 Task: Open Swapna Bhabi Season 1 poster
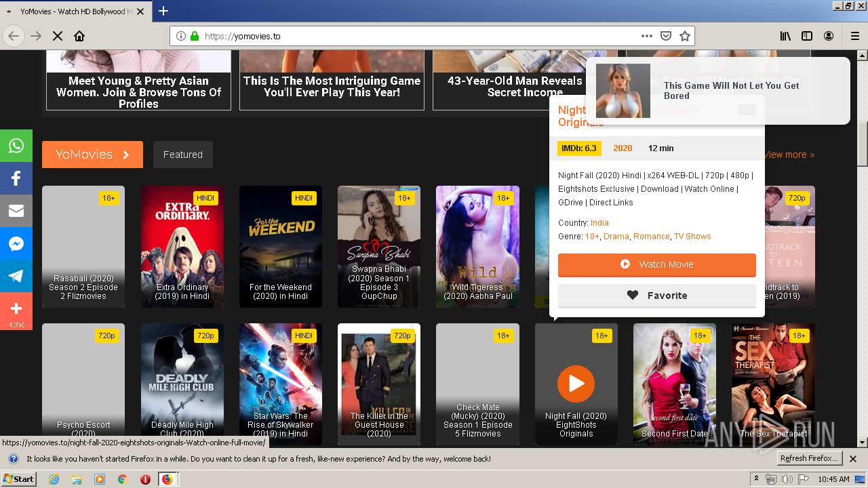pos(379,247)
